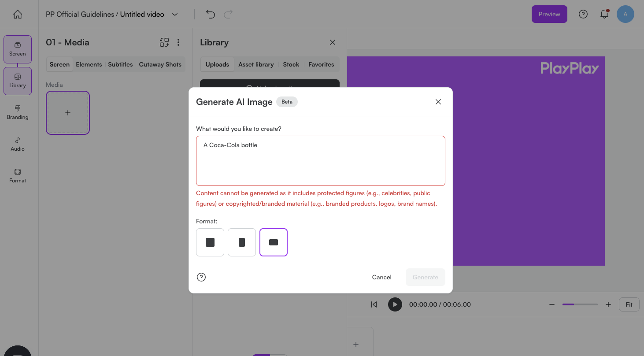Close the Library panel
Image resolution: width=644 pixels, height=356 pixels.
[x=333, y=42]
